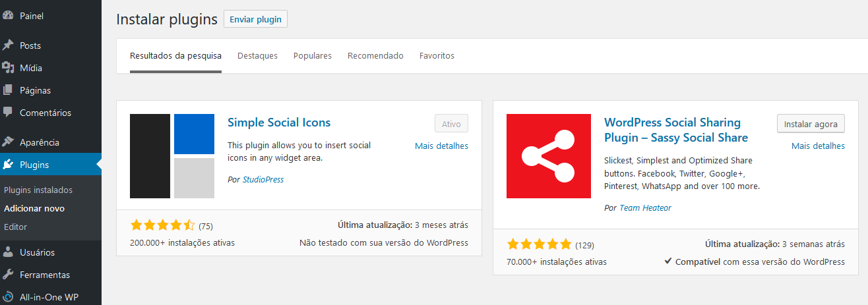Viewport: 868px width, 305px height.
Task: Click 'Última atualização: 3 meses atrás' text
Action: (x=403, y=225)
